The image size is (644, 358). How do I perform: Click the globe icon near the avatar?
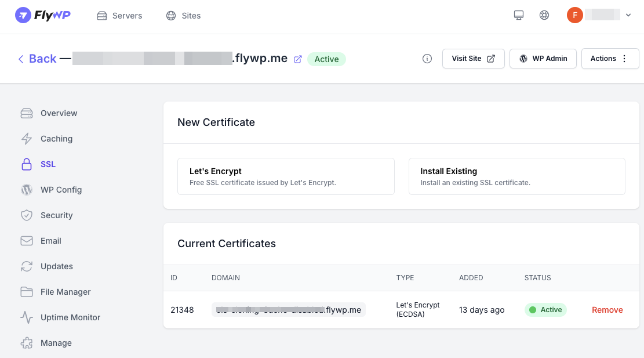click(544, 15)
